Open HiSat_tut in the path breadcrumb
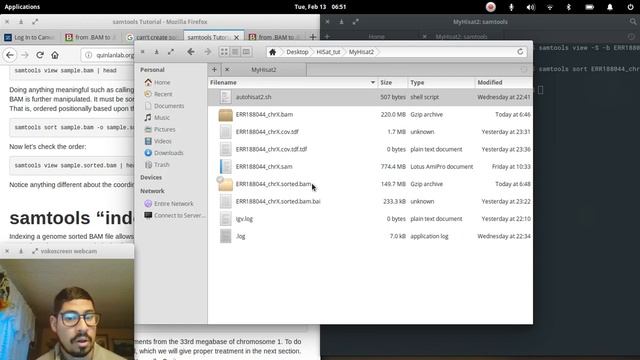 pos(328,52)
